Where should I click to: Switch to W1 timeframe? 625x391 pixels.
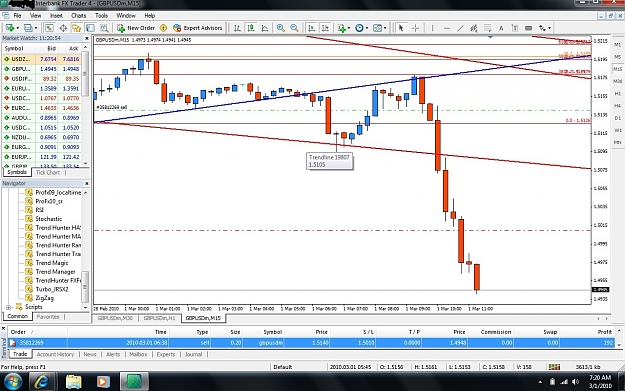[x=617, y=130]
